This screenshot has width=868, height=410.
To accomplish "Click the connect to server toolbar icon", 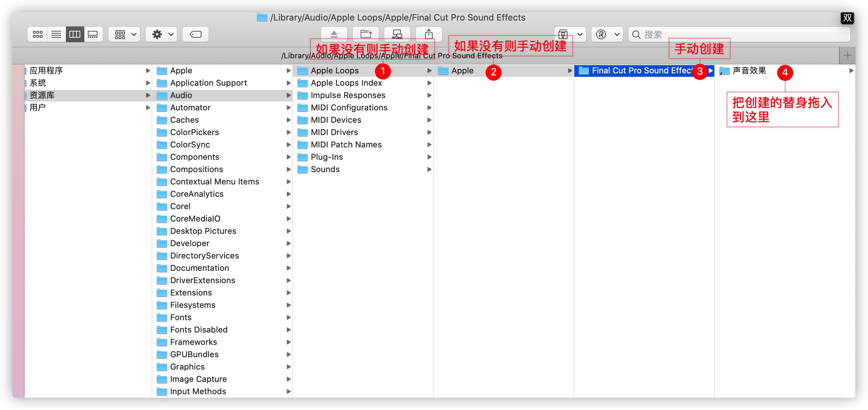I will point(397,34).
